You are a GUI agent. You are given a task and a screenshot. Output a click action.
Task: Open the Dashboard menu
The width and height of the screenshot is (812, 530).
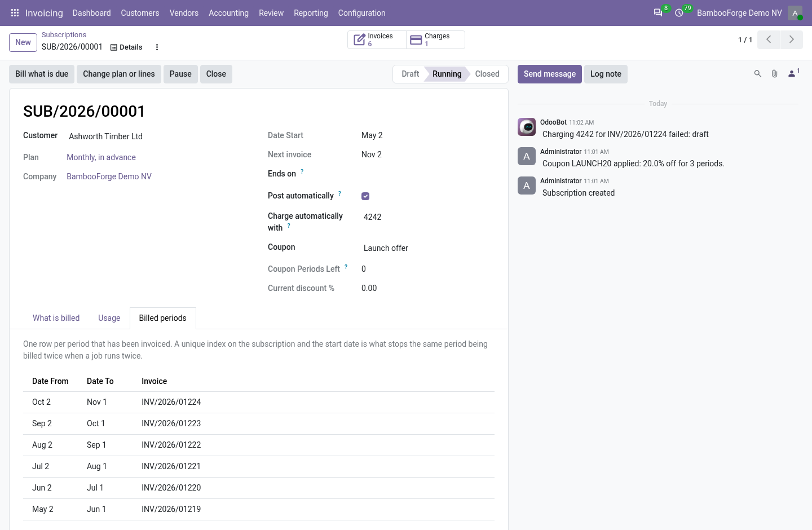91,13
